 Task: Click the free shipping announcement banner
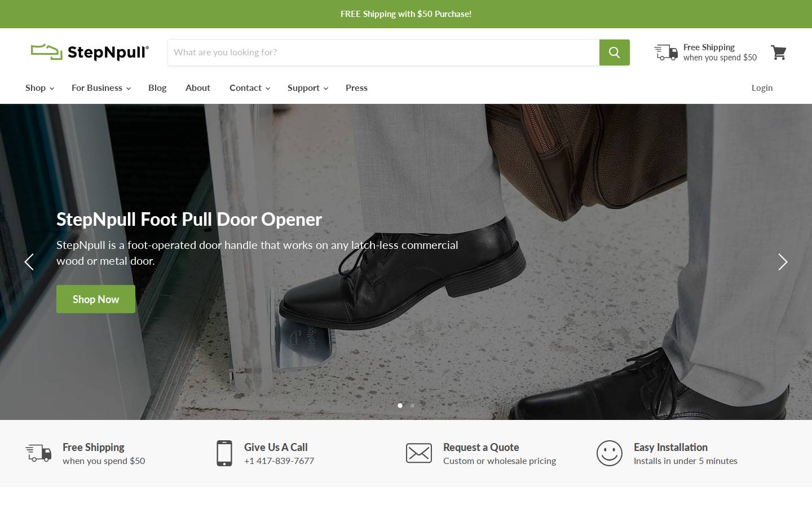pos(406,14)
